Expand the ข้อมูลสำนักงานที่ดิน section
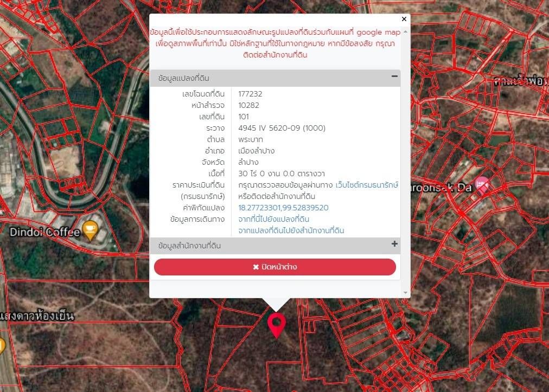549x392 pixels. point(394,244)
